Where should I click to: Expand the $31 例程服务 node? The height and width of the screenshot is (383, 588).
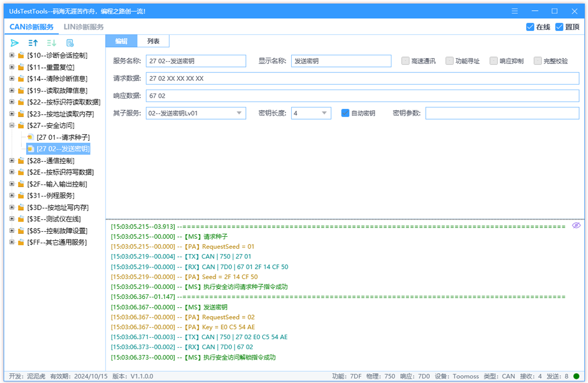12,196
